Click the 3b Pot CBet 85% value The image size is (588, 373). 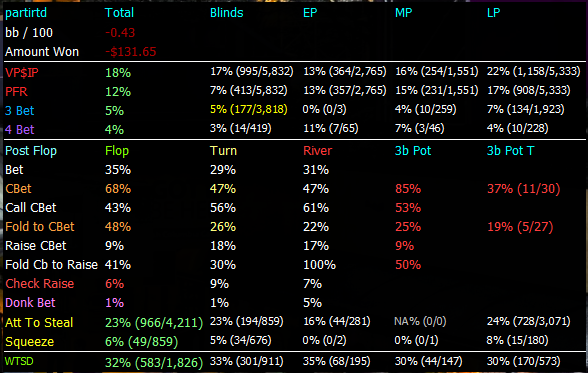point(408,189)
